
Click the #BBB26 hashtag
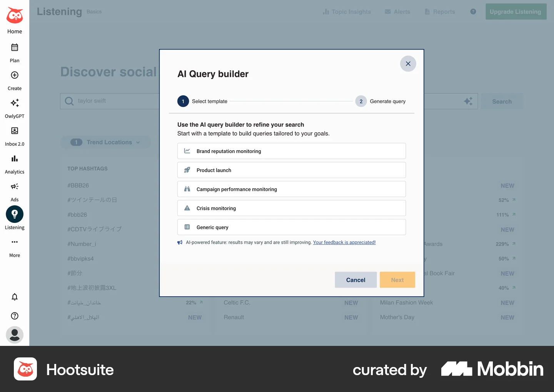tap(78, 185)
